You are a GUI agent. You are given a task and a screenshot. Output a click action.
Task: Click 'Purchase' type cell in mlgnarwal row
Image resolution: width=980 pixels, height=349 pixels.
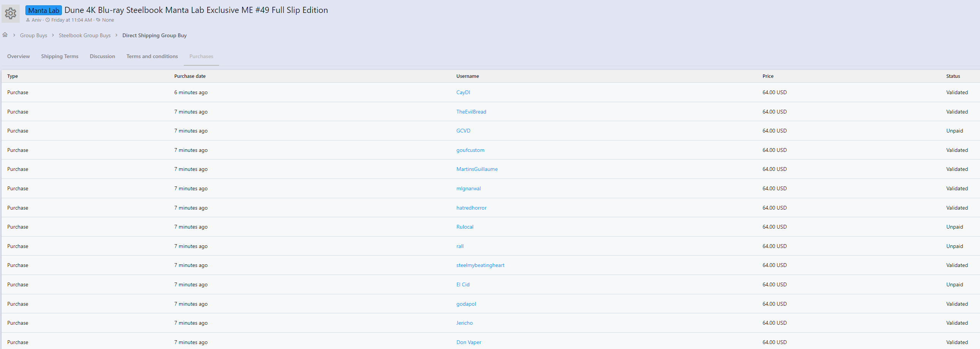(x=17, y=189)
